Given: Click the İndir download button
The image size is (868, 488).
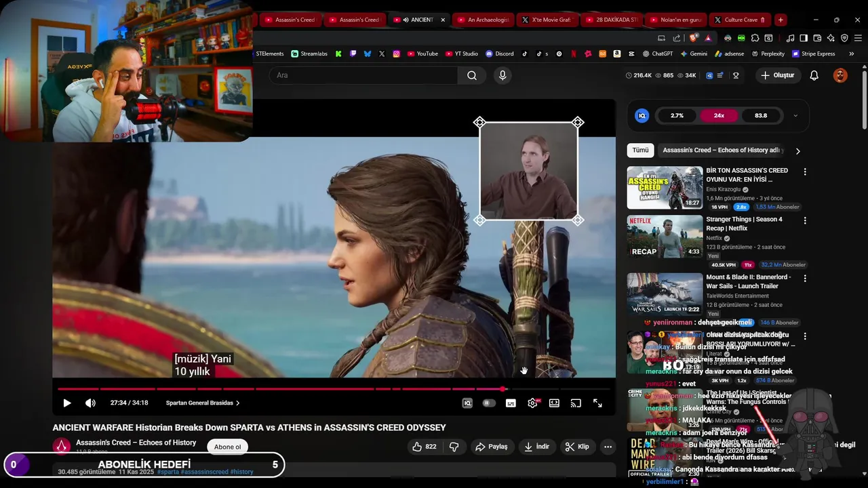Looking at the screenshot, I should pos(537,447).
